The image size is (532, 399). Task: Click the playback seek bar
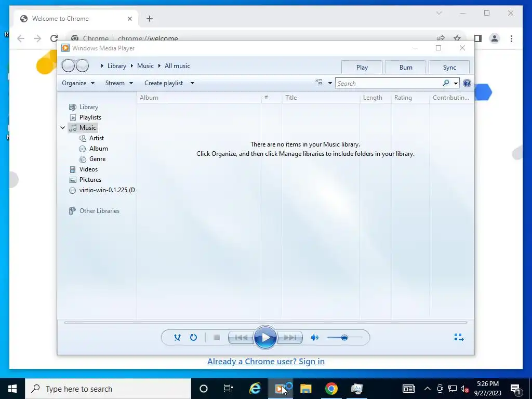pyautogui.click(x=265, y=322)
